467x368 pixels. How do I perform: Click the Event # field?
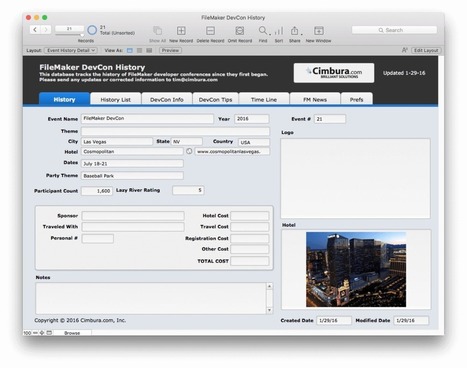point(330,119)
